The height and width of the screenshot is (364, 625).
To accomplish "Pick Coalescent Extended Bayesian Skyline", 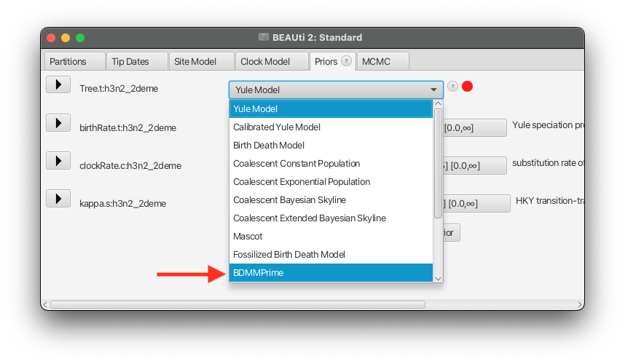I will pos(331,218).
